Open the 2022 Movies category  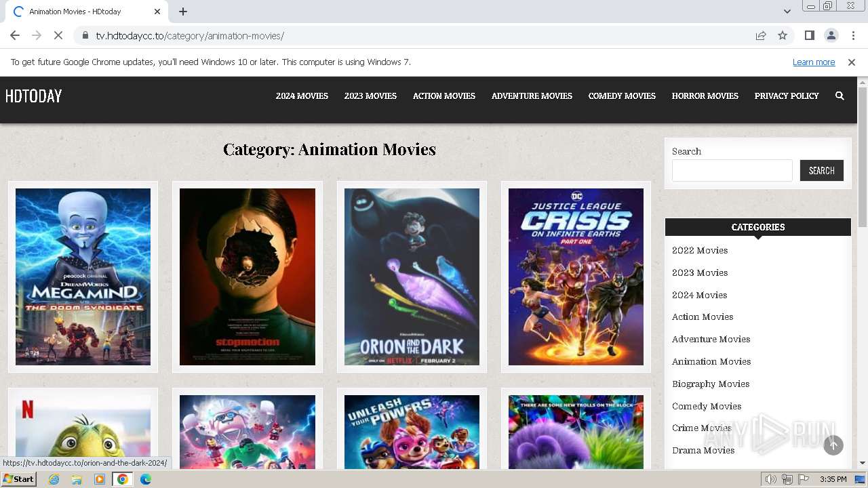[700, 250]
